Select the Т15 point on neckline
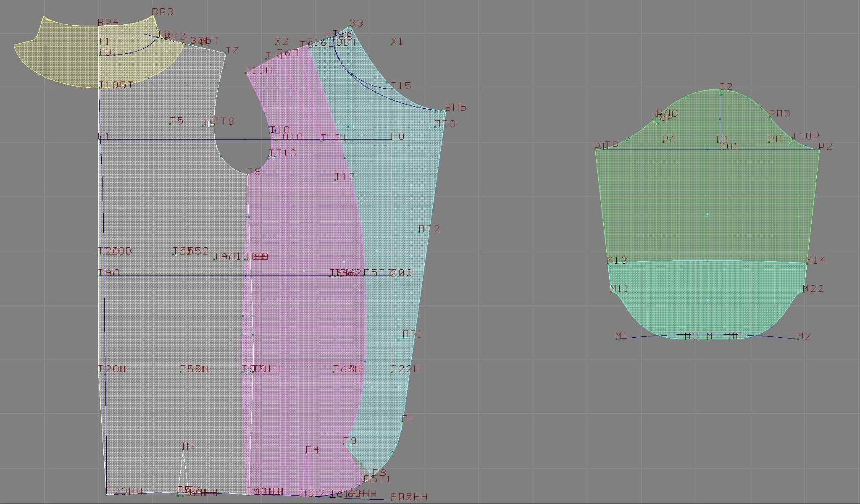 tap(392, 89)
